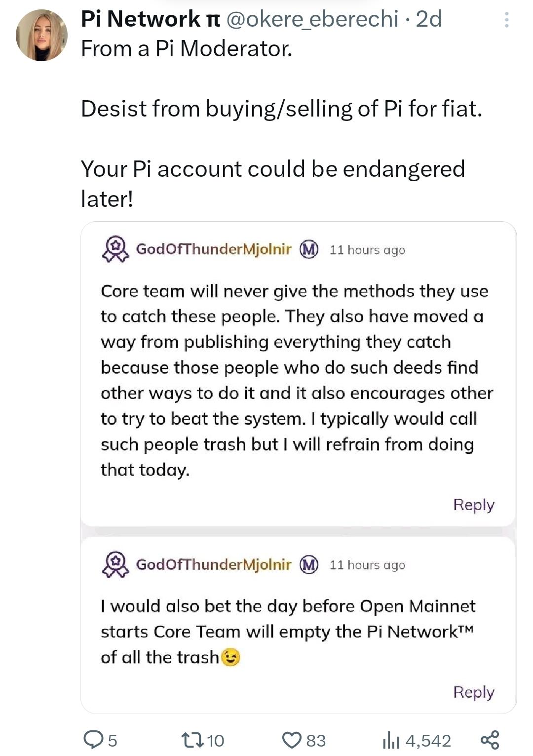
Task: Open GodOfThunderMjolnir username in the first comment
Action: click(213, 249)
